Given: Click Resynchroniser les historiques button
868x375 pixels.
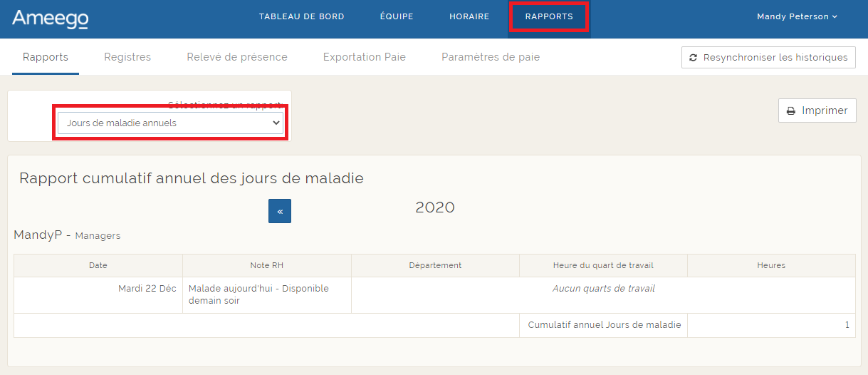Looking at the screenshot, I should 768,57.
